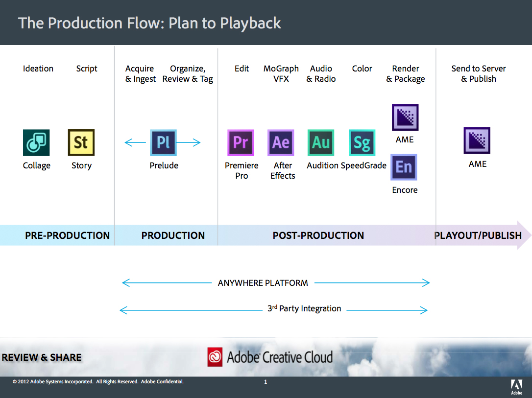The width and height of the screenshot is (532, 398).
Task: Click the SpeedGrade caption text
Action: click(x=363, y=166)
